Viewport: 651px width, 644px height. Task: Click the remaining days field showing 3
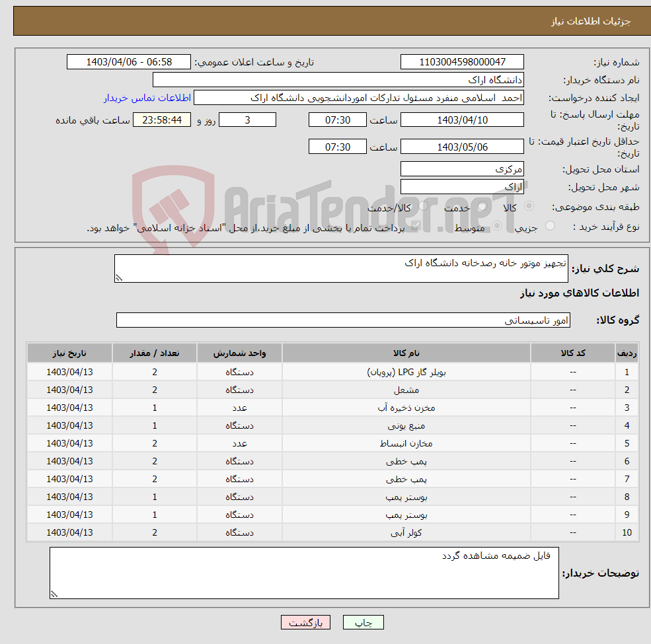(x=247, y=120)
